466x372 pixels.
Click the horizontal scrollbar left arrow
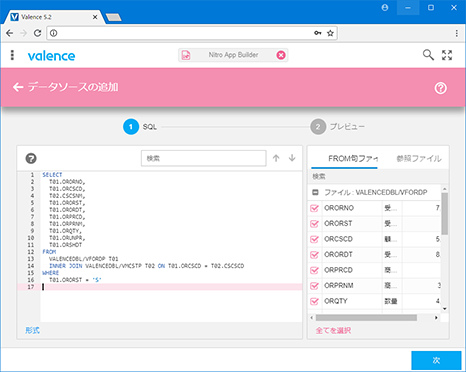click(x=312, y=318)
